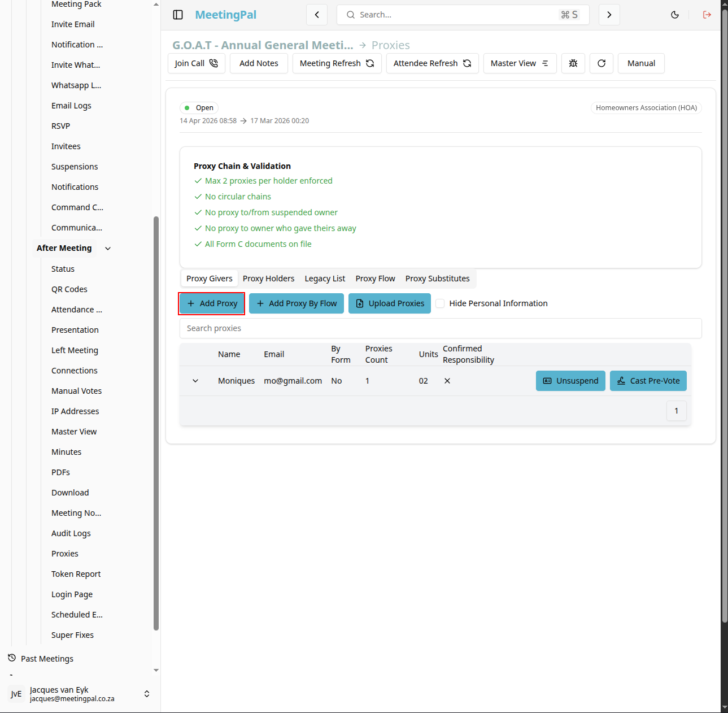Enable Hide Personal Information checkbox
728x713 pixels.
coord(440,303)
